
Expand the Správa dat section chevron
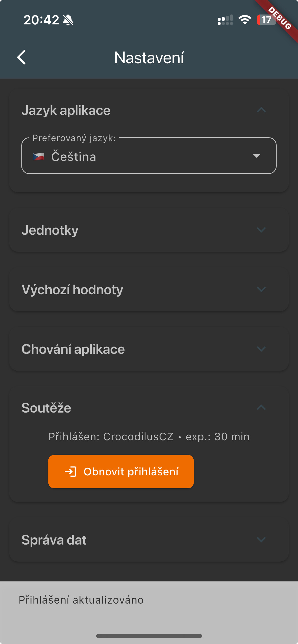click(261, 540)
